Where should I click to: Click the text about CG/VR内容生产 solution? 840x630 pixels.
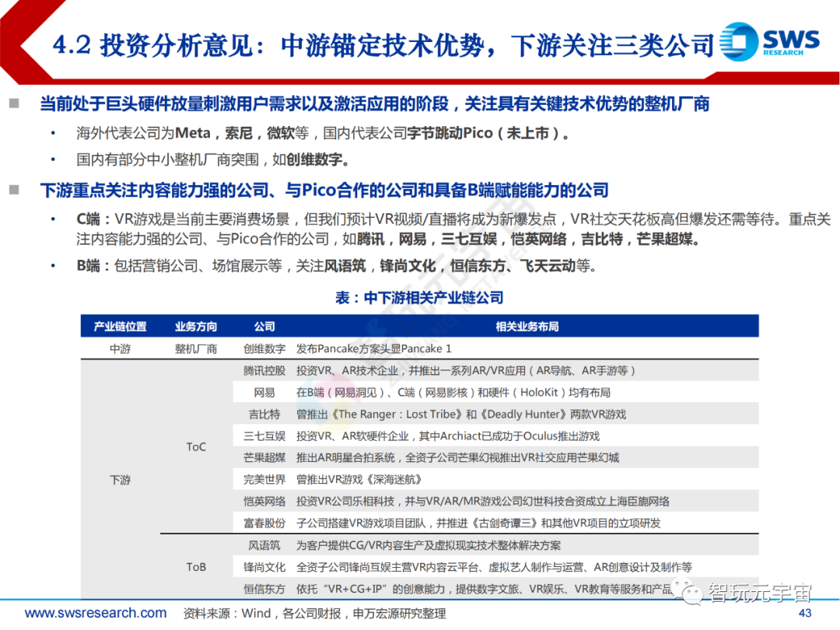click(429, 545)
